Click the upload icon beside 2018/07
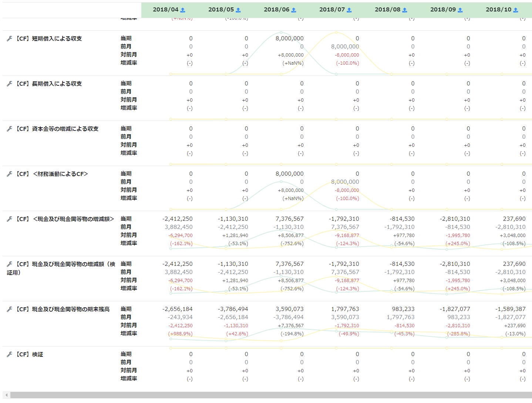 [x=349, y=10]
